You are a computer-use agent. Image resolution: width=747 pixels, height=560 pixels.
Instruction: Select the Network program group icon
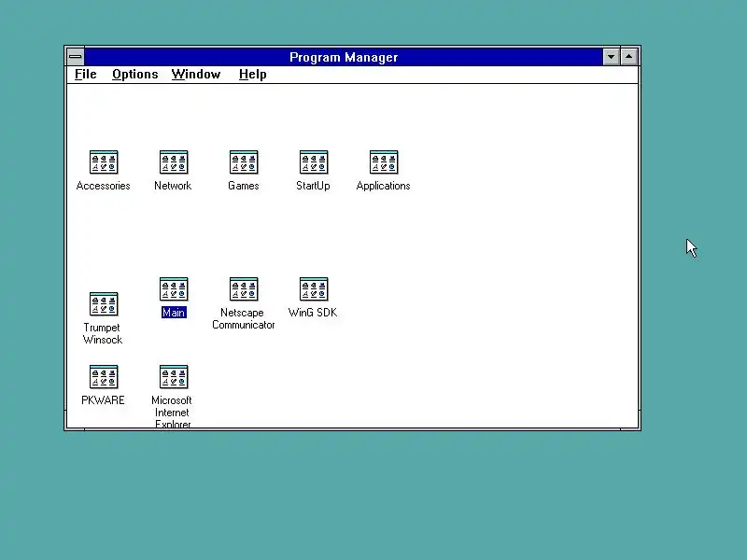pyautogui.click(x=174, y=162)
